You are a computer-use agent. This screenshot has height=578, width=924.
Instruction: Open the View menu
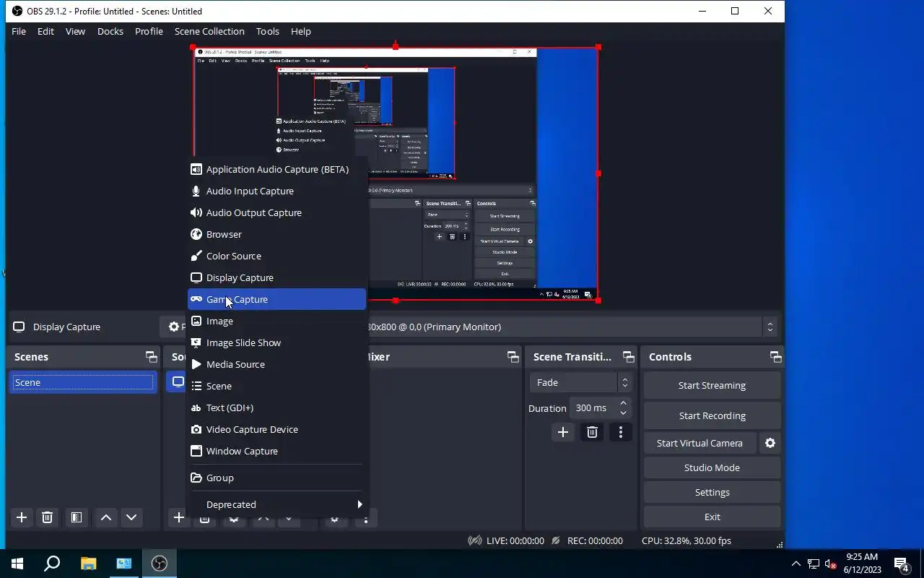pos(75,31)
